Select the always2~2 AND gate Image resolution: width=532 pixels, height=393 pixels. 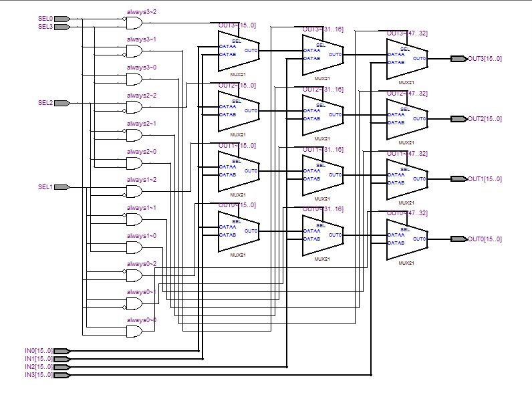(x=134, y=107)
